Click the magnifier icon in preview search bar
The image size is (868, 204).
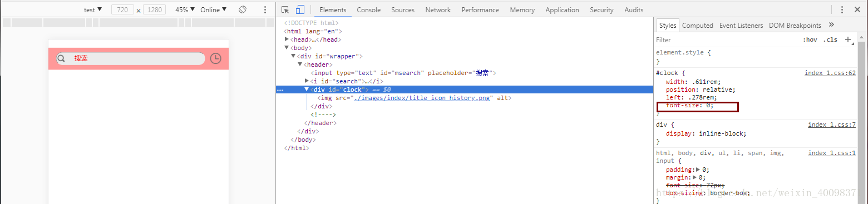(x=62, y=58)
